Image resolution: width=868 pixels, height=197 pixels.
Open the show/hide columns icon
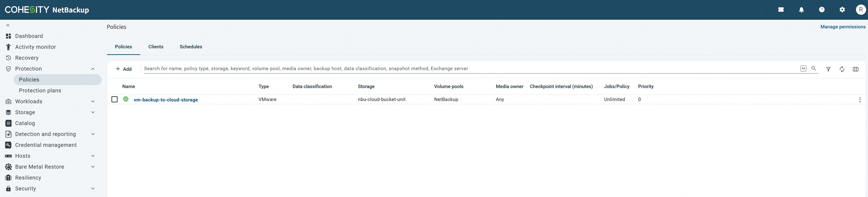[856, 69]
